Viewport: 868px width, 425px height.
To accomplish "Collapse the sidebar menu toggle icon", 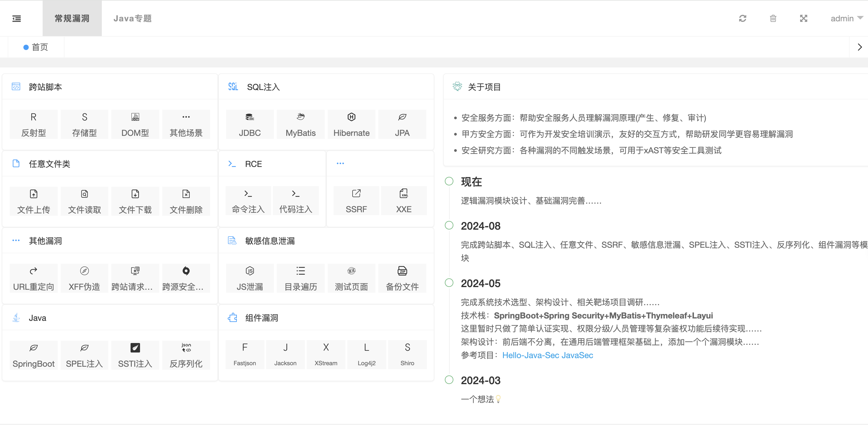I will pos(17,19).
